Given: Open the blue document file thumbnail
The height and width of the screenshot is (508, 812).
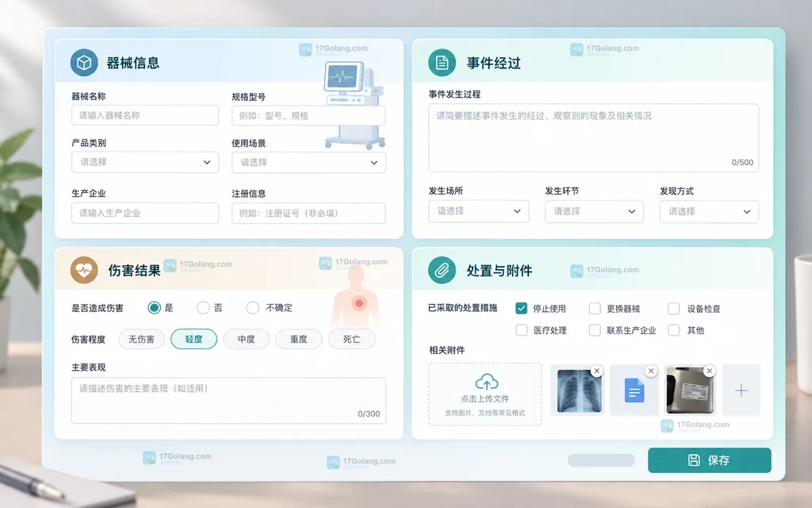Looking at the screenshot, I should 634,391.
